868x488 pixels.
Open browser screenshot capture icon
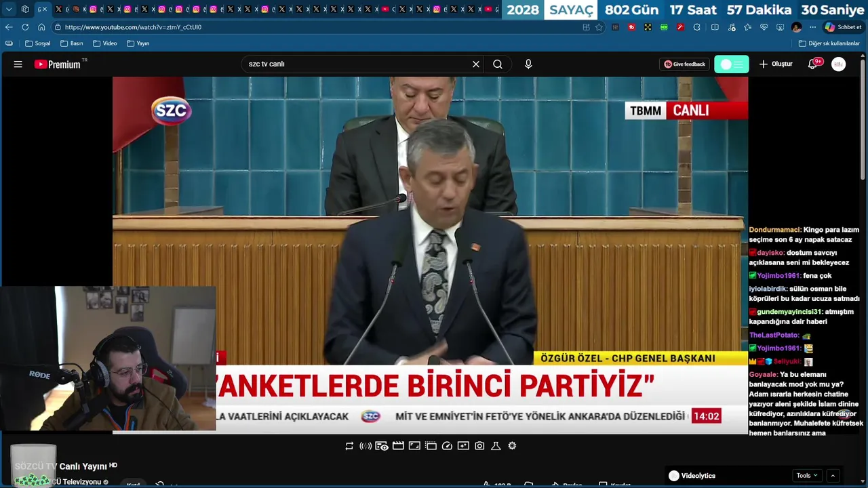point(781,27)
